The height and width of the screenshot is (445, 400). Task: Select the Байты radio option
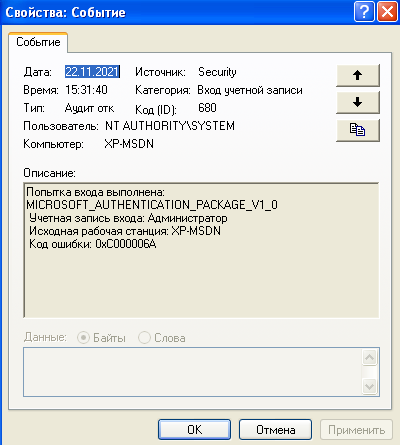click(x=101, y=338)
